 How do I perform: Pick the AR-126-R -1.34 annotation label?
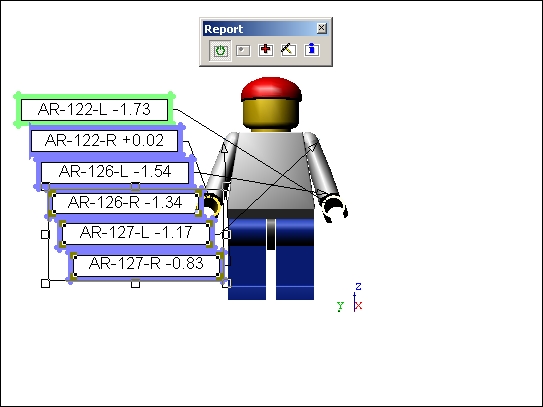125,203
